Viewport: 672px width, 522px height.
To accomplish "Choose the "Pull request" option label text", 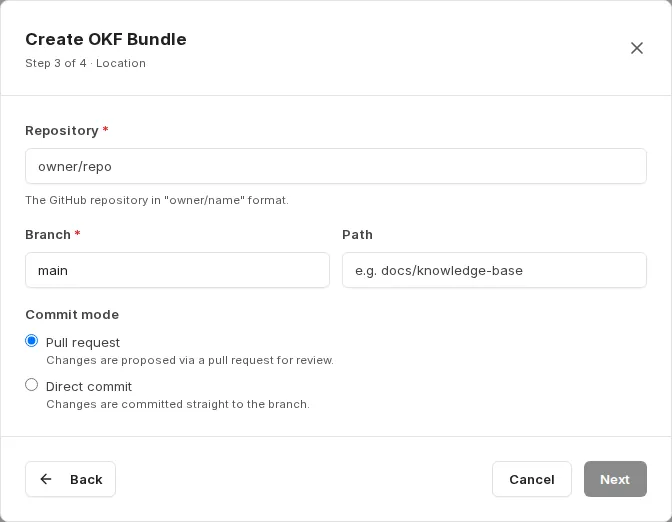I will click(x=83, y=342).
